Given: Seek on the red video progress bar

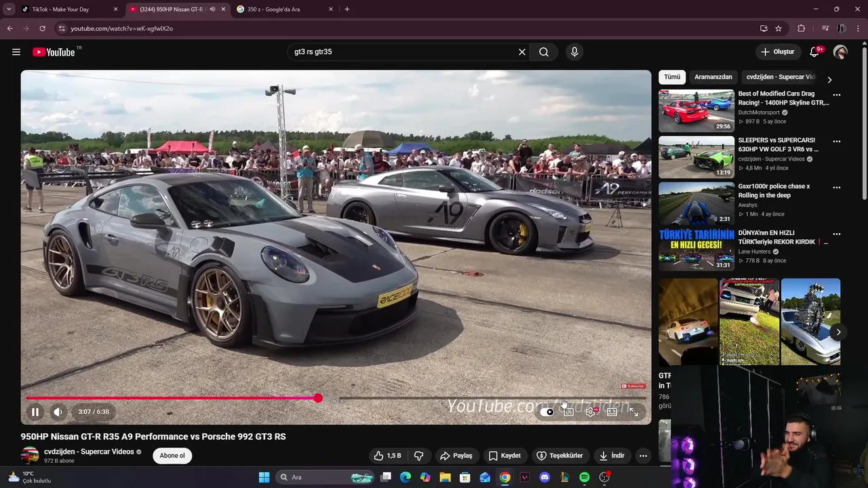Looking at the screenshot, I should coord(336,398).
